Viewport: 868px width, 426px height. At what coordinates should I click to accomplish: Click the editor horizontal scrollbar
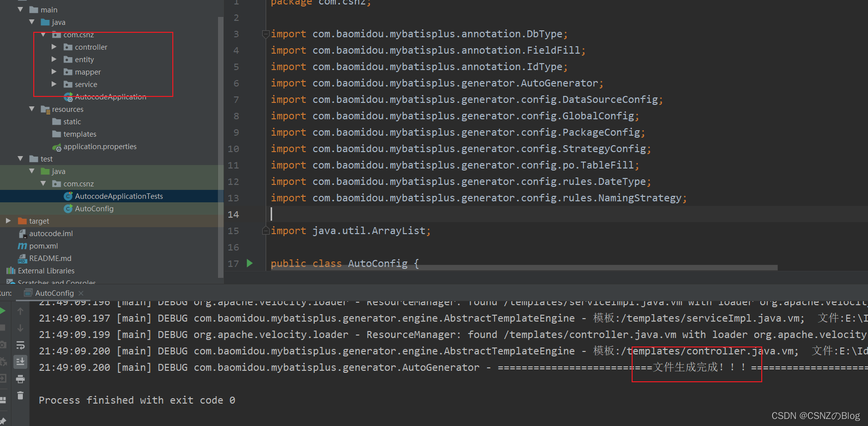pos(524,267)
